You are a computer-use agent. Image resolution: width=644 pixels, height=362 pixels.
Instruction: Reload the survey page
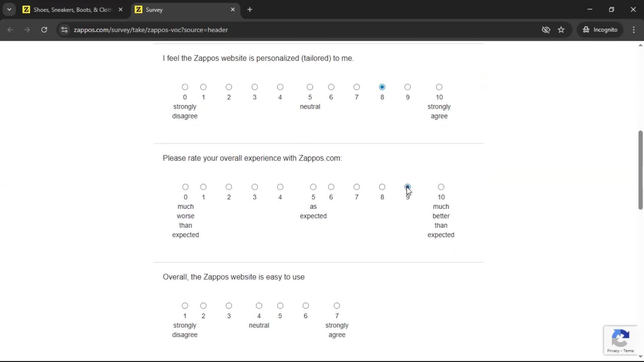(x=44, y=30)
